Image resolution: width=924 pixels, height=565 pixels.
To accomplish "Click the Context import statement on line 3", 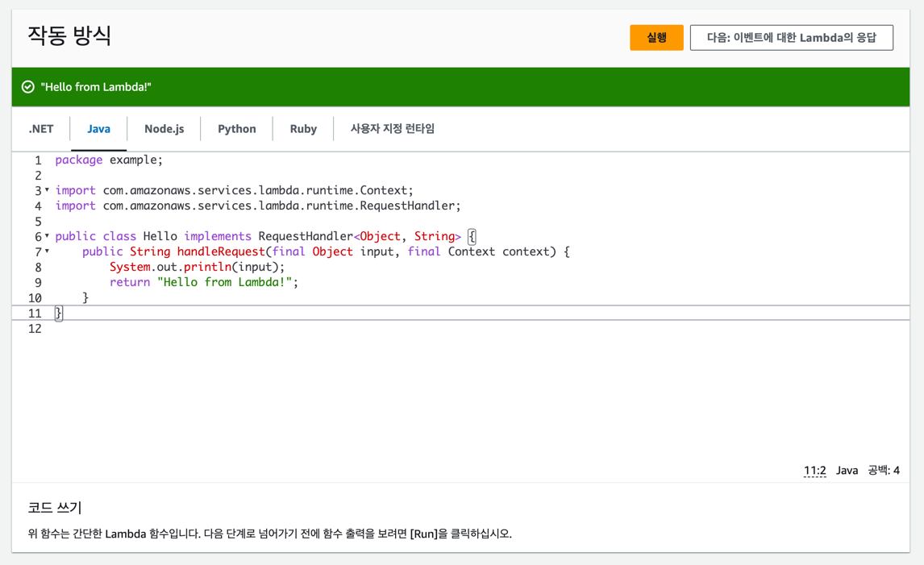I will click(x=235, y=190).
